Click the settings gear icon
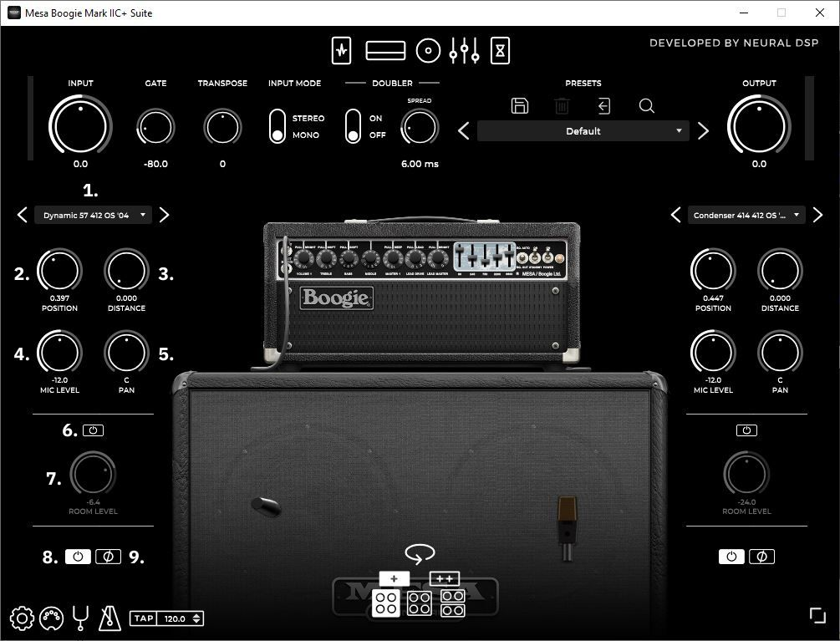 pyautogui.click(x=22, y=618)
